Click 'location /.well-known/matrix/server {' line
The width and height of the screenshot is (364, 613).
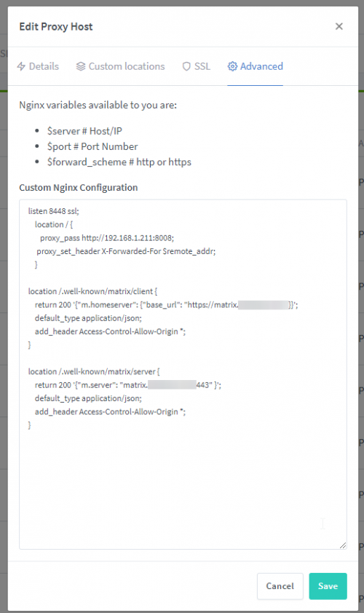tap(94, 371)
